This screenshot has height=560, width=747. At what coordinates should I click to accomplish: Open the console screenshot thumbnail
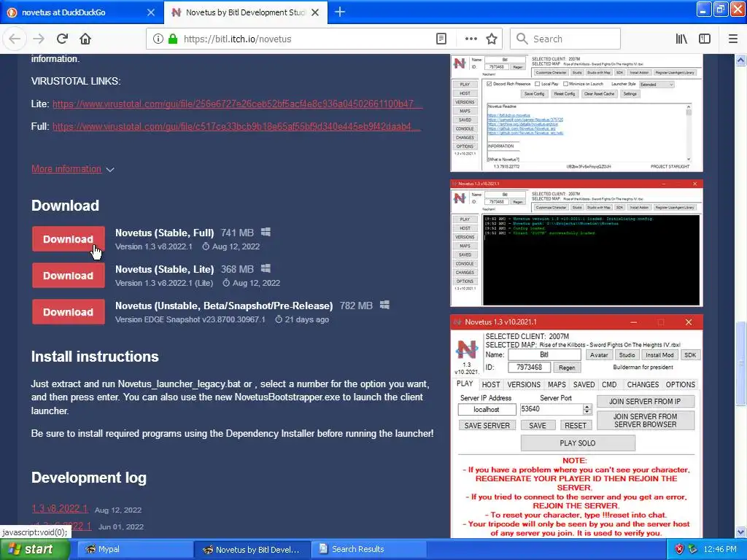click(576, 244)
